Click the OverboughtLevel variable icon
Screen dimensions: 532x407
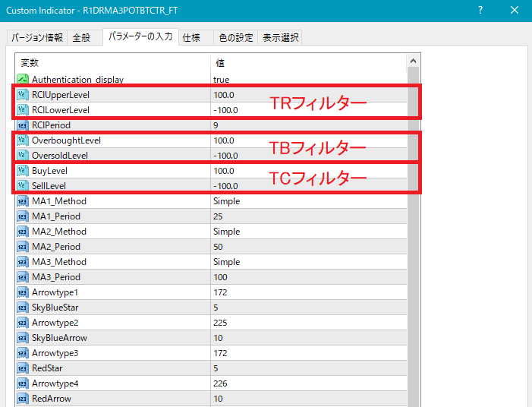click(x=23, y=140)
